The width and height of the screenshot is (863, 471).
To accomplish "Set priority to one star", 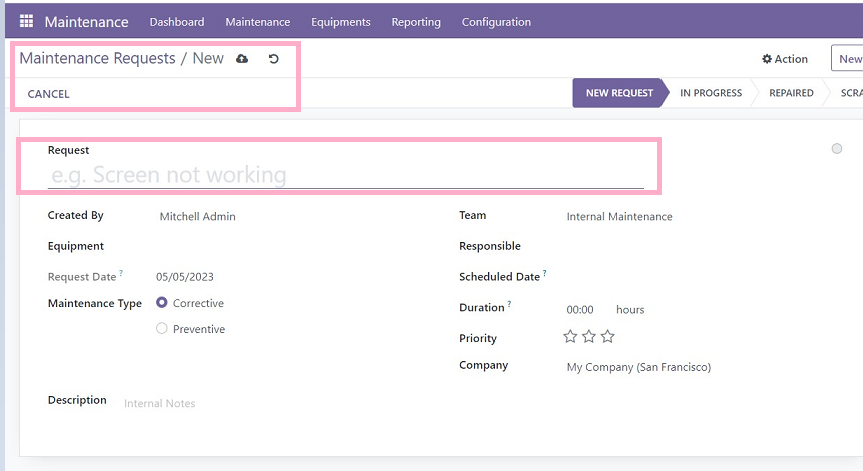I will tap(570, 336).
